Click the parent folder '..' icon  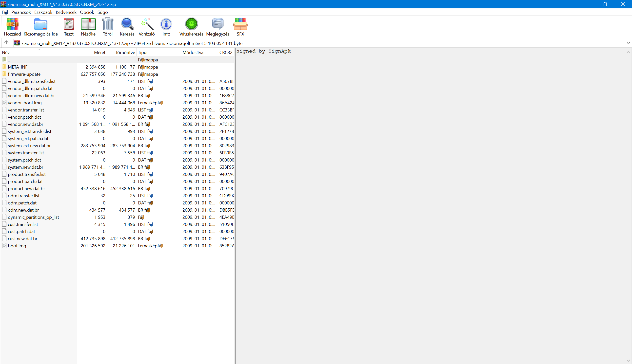[x=4, y=59]
